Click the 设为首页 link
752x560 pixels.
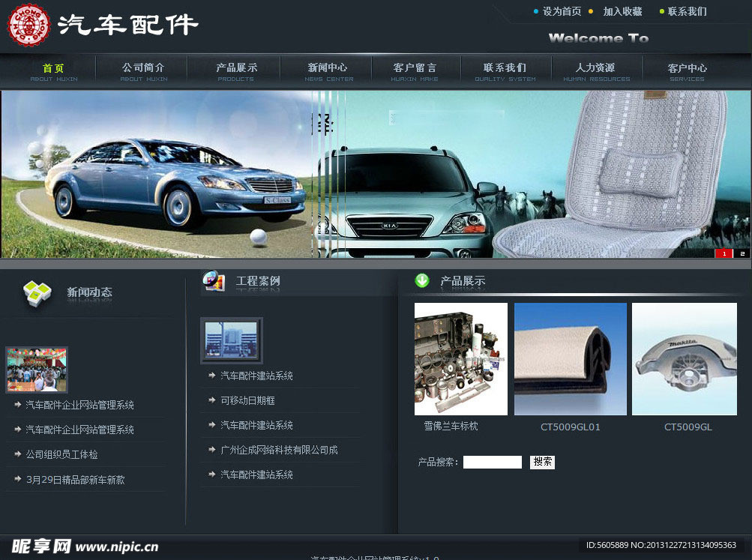(562, 11)
